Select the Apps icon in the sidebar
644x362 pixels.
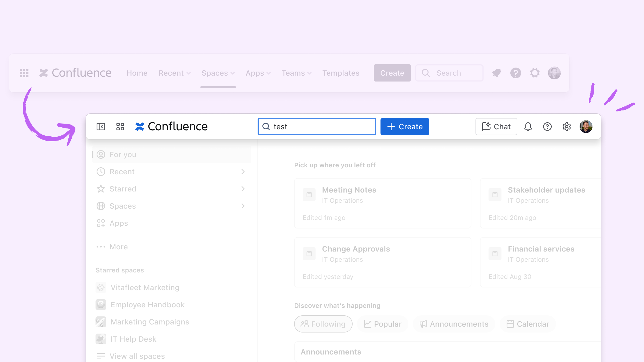[x=118, y=223]
